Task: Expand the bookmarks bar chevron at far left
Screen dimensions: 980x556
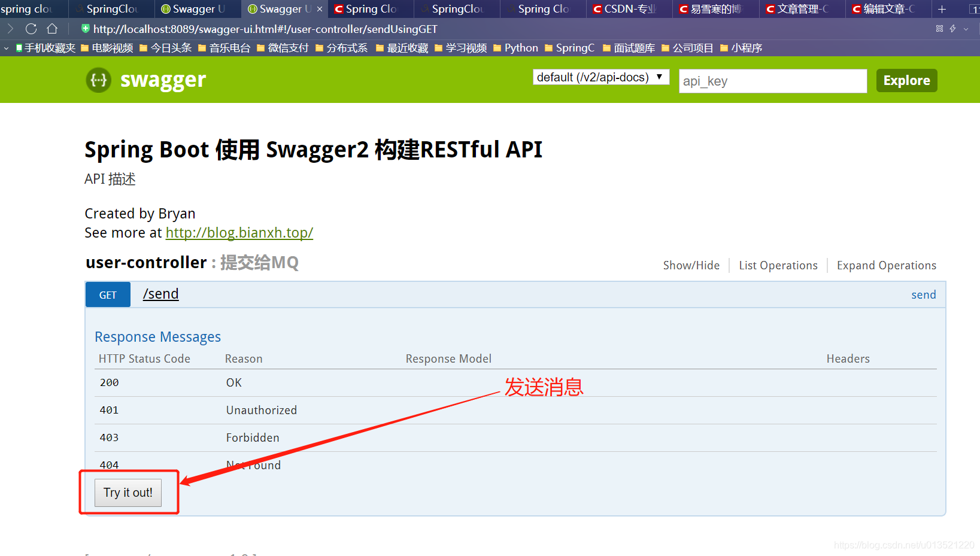Action: point(6,48)
